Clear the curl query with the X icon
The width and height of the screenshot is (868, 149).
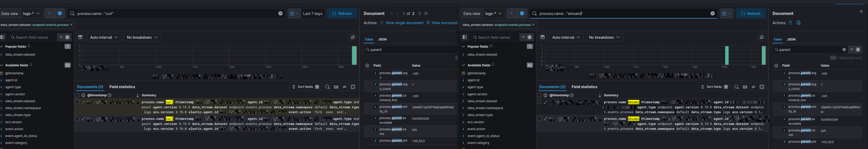pos(280,14)
